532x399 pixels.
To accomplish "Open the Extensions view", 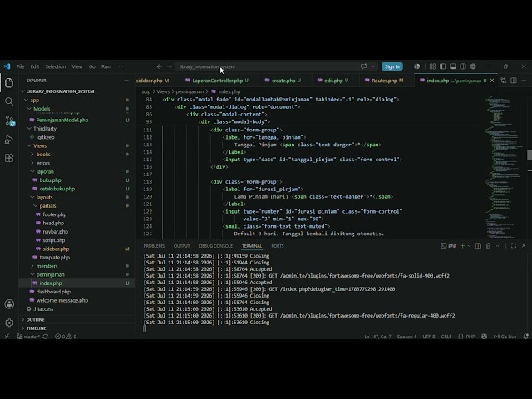I will pos(9,158).
